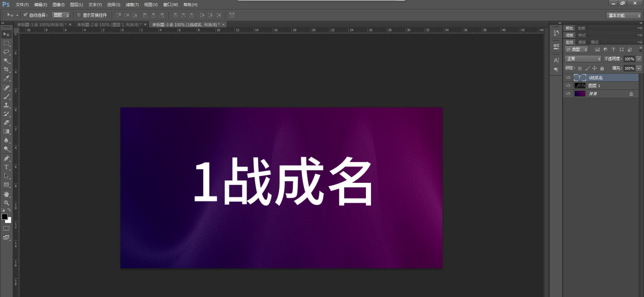
Task: Toggle lock image pixels brush icon
Action: (587, 68)
